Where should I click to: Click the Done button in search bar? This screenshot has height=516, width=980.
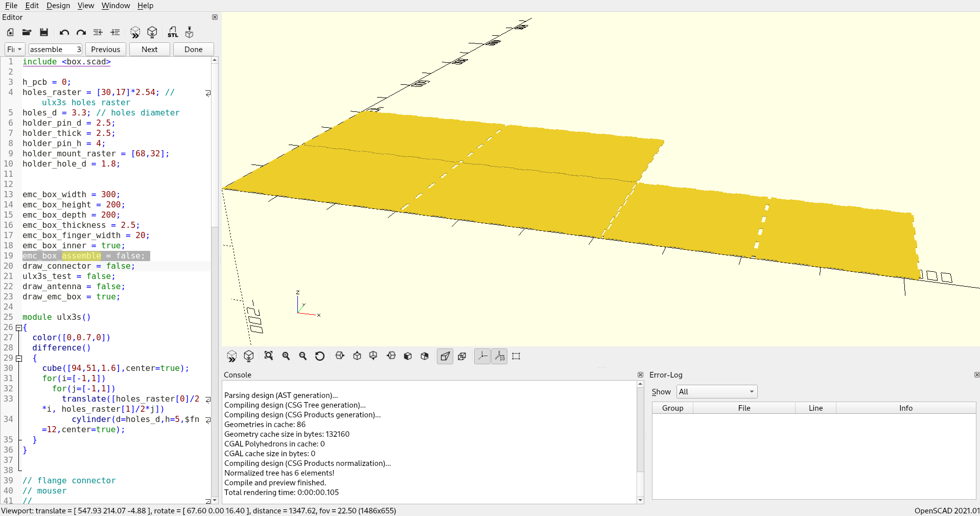(193, 50)
